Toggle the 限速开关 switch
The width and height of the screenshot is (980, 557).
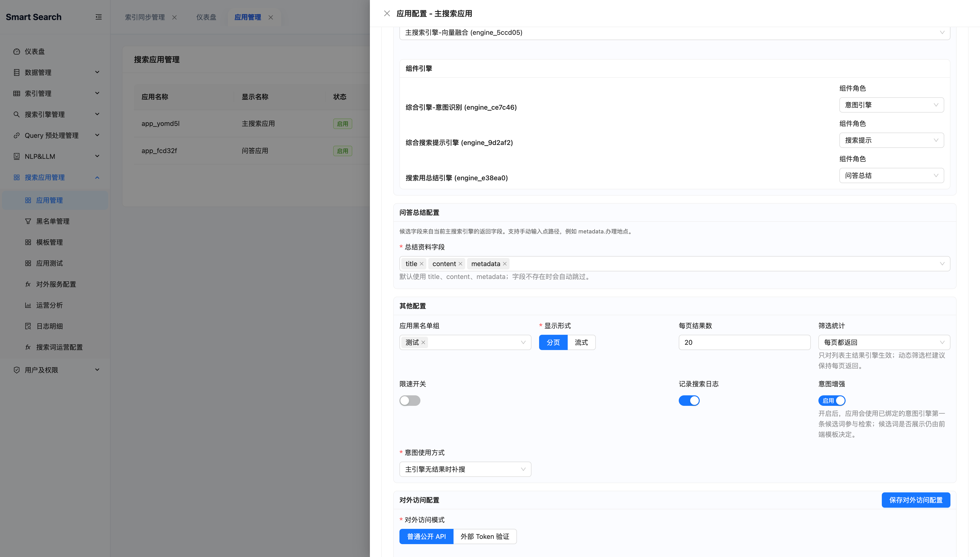click(410, 401)
